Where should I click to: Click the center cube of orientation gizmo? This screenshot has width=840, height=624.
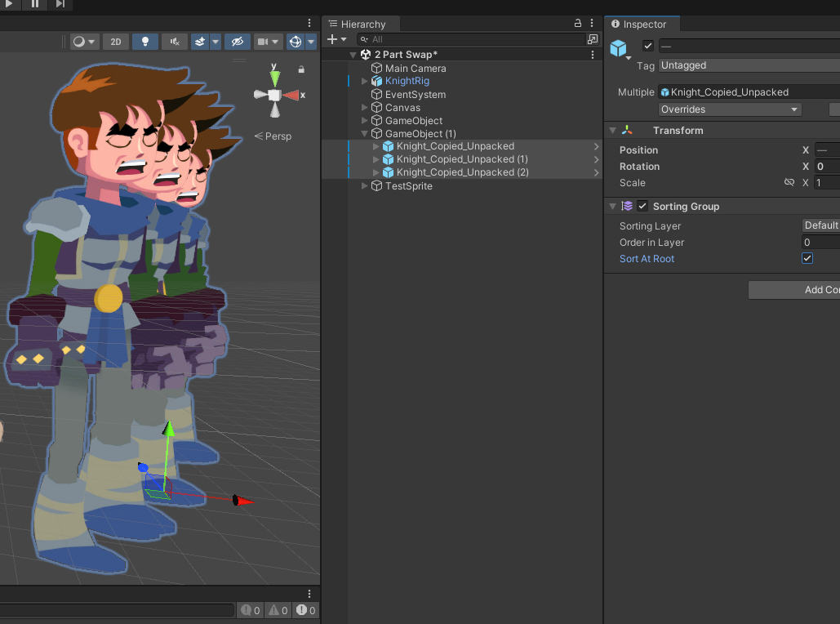(x=274, y=96)
